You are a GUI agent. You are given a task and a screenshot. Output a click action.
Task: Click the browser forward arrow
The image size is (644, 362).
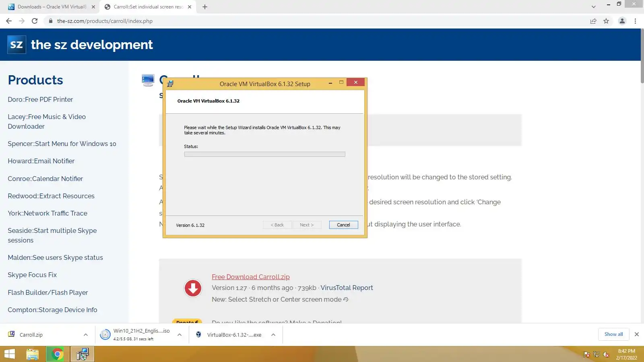22,21
